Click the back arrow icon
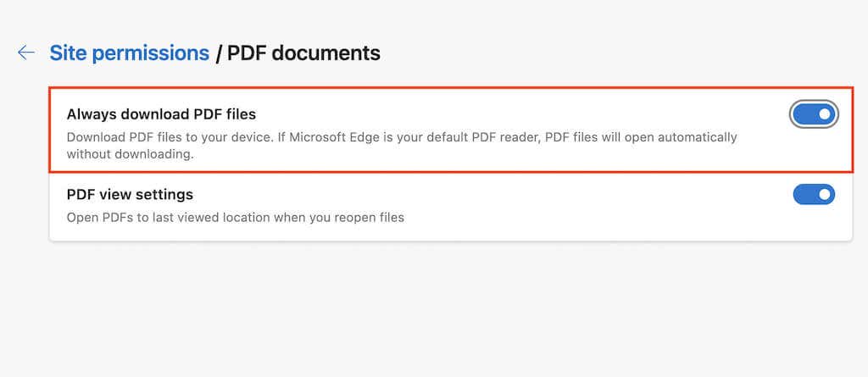868x377 pixels. (26, 53)
